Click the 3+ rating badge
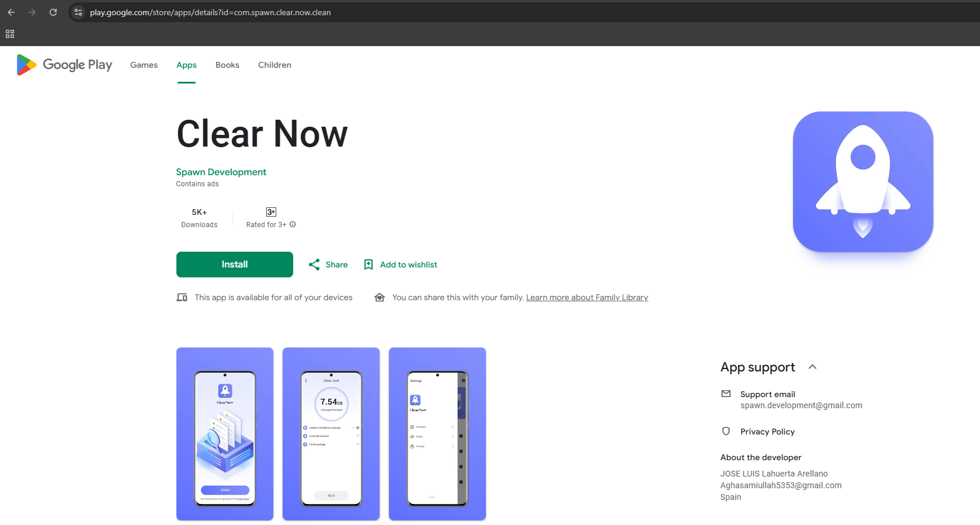Image resolution: width=980 pixels, height=525 pixels. [x=271, y=212]
